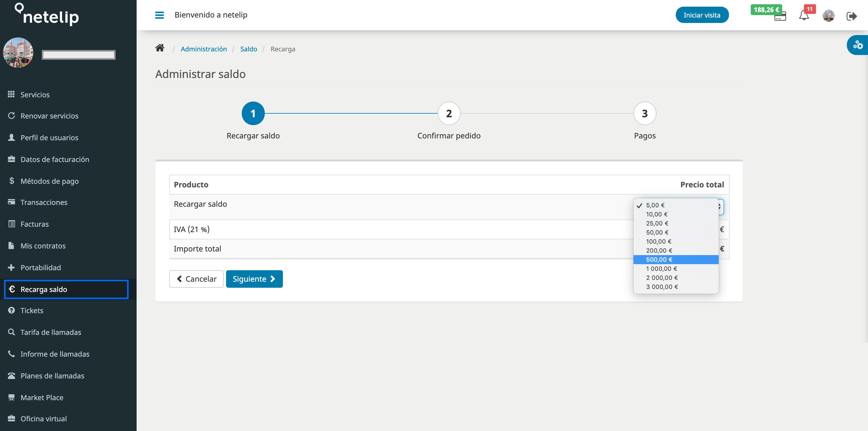Click the Saldo breadcrumb link
Image resolution: width=868 pixels, height=431 pixels.
coord(248,49)
